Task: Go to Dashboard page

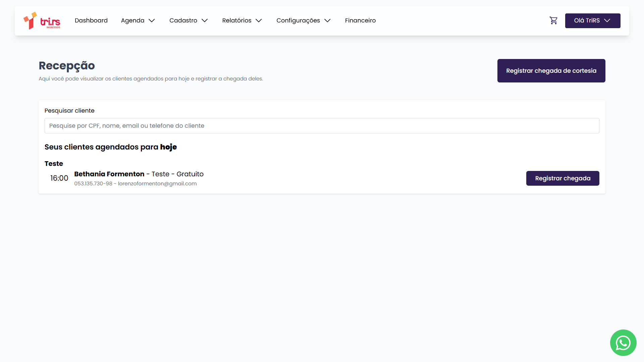Action: (91, 21)
